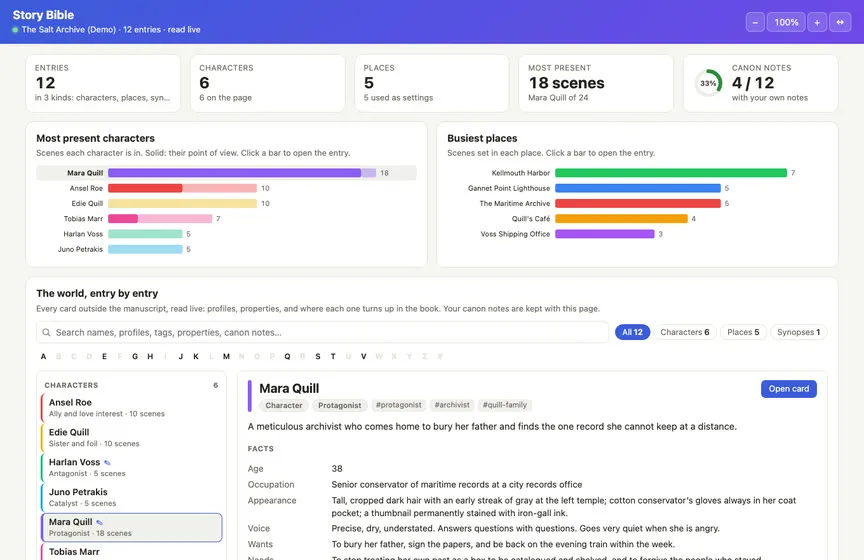The width and height of the screenshot is (864, 560).
Task: Select Tobias Marr in the characters list
Action: click(x=132, y=552)
